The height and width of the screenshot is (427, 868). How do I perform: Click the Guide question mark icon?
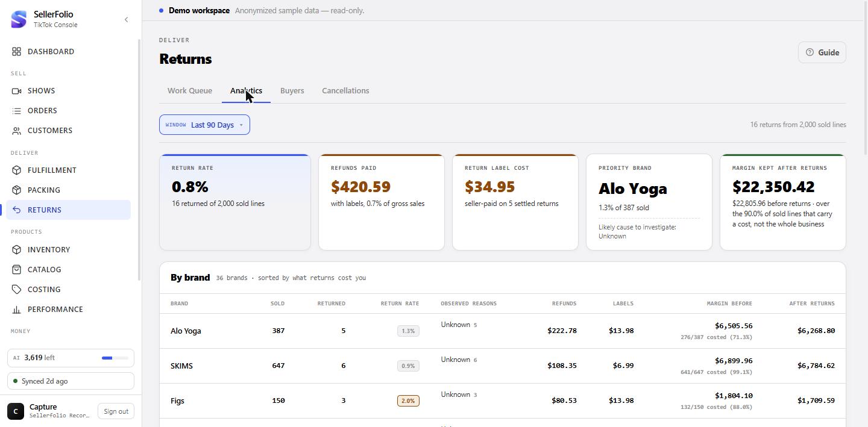pyautogui.click(x=810, y=52)
